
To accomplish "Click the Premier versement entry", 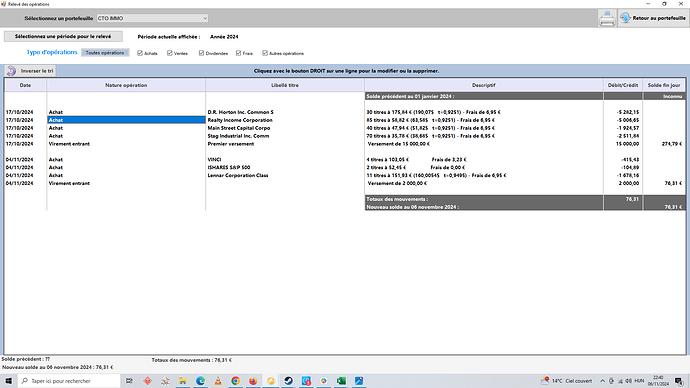I will coord(231,144).
